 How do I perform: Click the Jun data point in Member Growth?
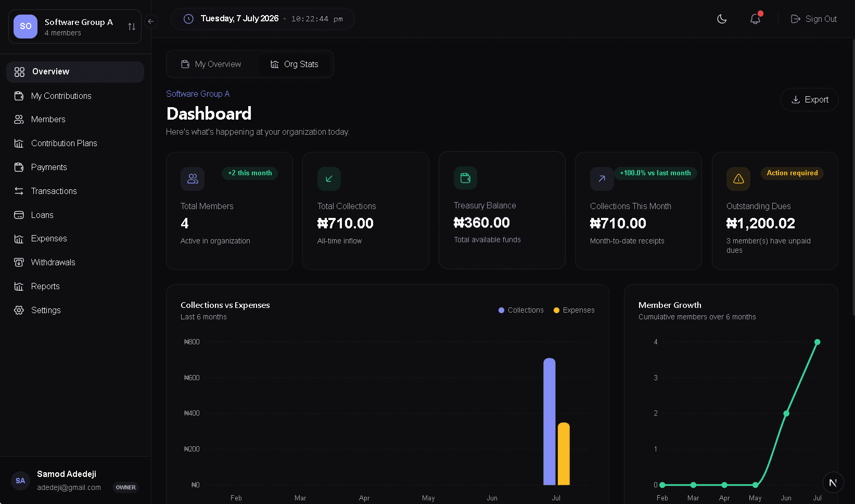pos(786,413)
